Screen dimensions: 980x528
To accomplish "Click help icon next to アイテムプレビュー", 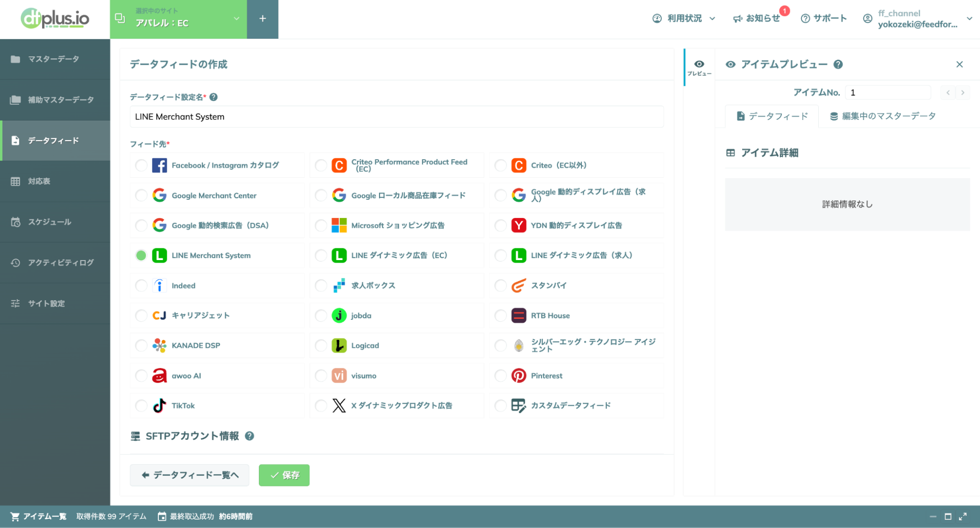I will click(x=838, y=64).
